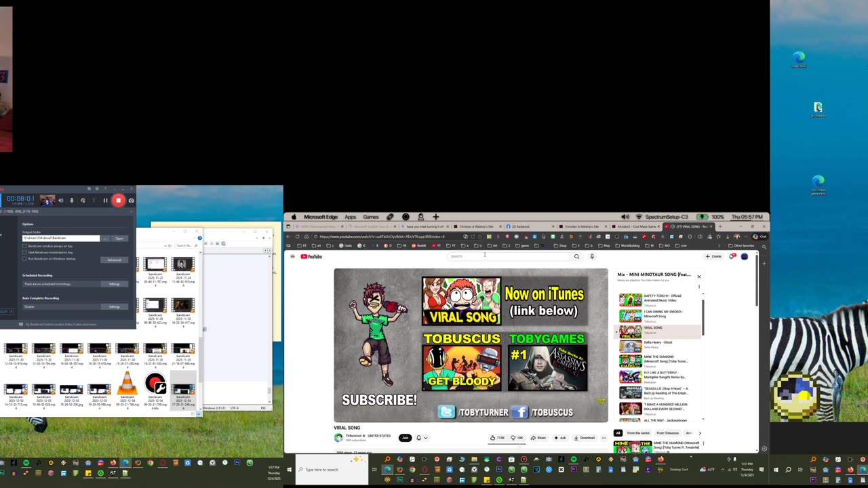Image resolution: width=868 pixels, height=488 pixels.
Task: Click the plus icon in the menu bar
Action: 435,217
